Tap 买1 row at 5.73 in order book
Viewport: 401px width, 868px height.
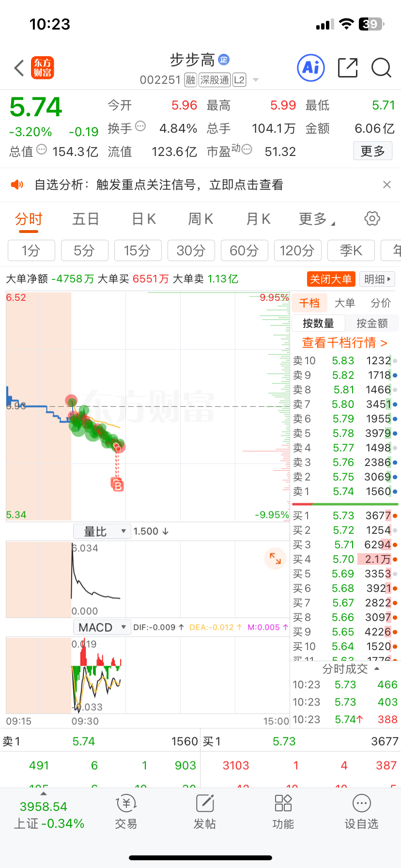pos(345,515)
